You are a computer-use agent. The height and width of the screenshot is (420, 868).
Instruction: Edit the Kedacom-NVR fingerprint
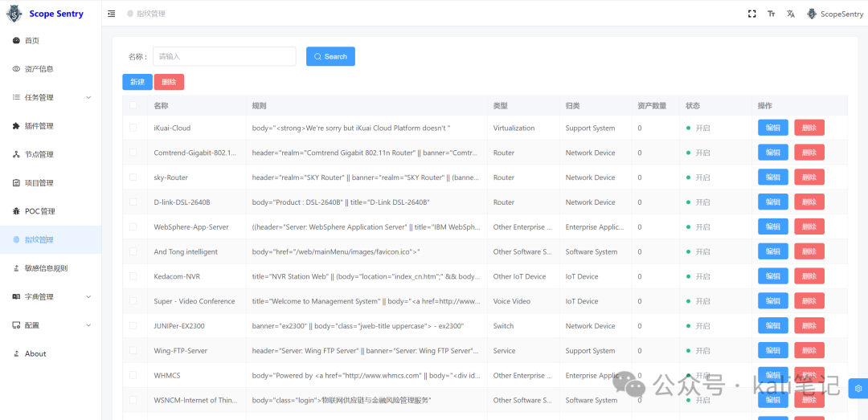coord(773,276)
